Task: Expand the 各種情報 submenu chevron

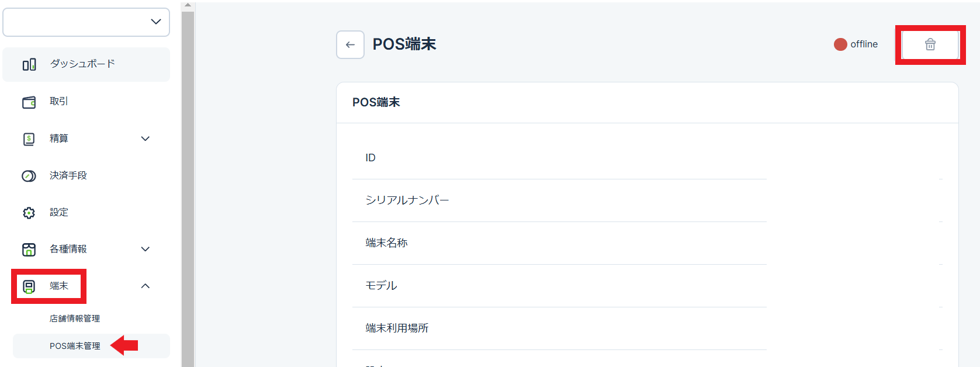Action: pyautogui.click(x=146, y=249)
